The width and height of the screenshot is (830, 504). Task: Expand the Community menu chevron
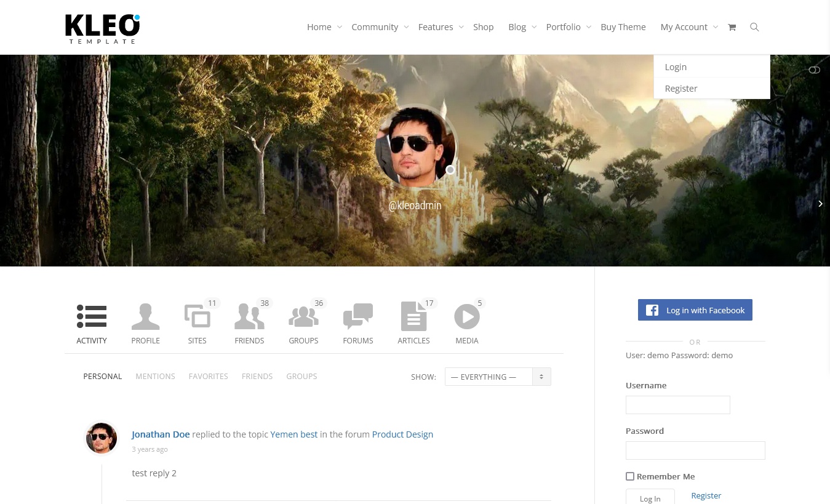click(406, 27)
